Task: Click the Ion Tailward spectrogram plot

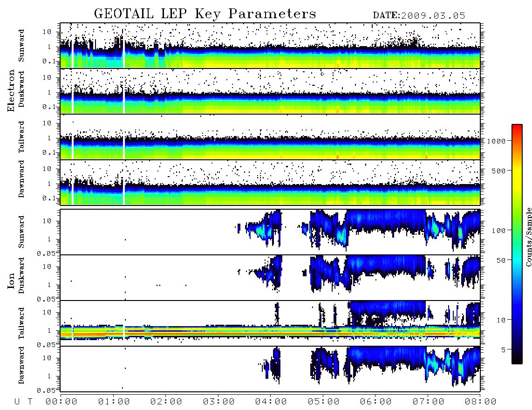Action: click(x=270, y=323)
